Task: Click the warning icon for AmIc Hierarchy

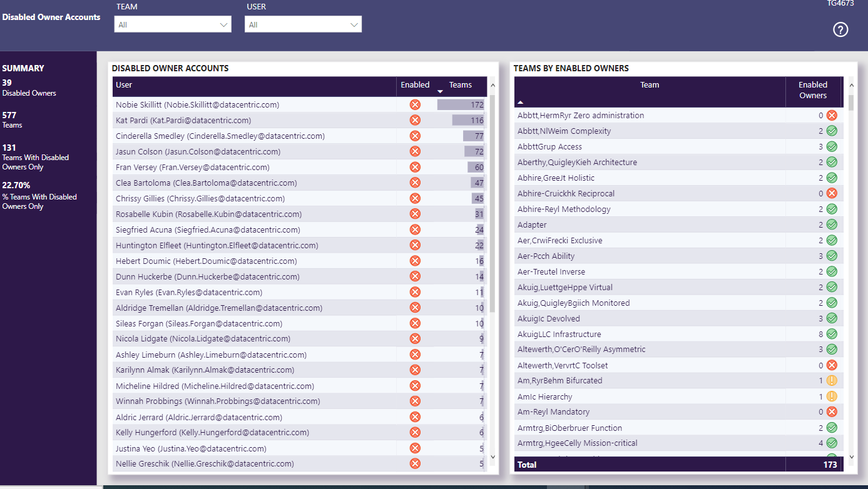Action: [x=832, y=396]
